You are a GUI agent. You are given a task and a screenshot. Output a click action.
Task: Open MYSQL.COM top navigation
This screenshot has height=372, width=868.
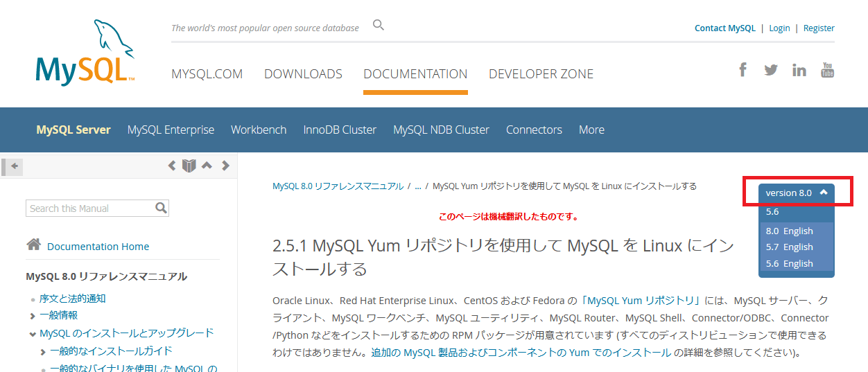[207, 73]
